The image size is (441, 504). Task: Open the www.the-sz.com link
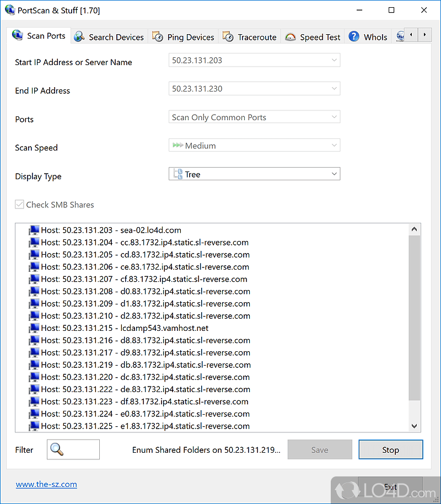[46, 484]
